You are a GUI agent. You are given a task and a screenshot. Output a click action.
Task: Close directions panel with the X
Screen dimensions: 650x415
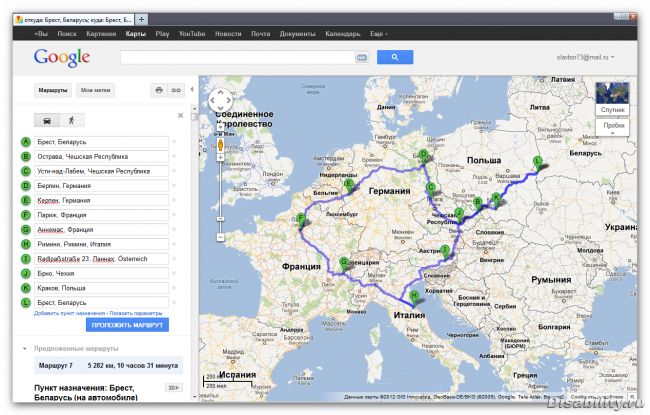(180, 116)
